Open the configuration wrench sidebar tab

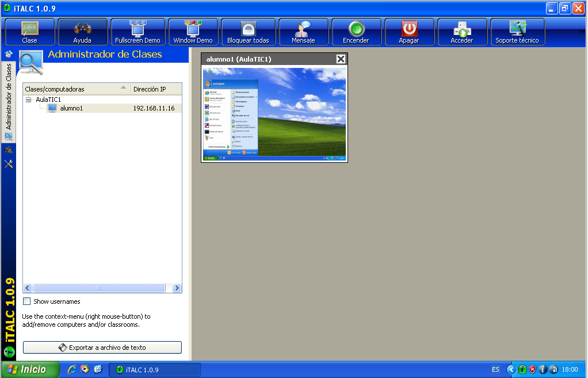[9, 165]
